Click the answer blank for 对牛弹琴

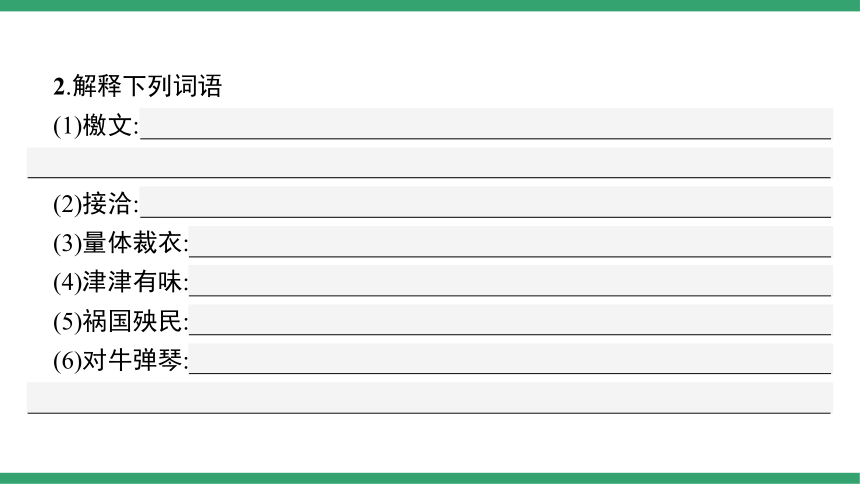(510, 358)
